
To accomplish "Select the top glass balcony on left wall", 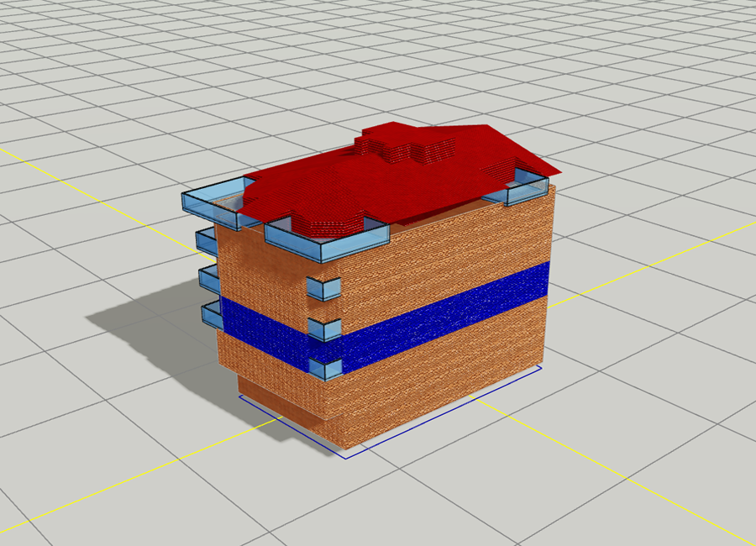I will (207, 242).
